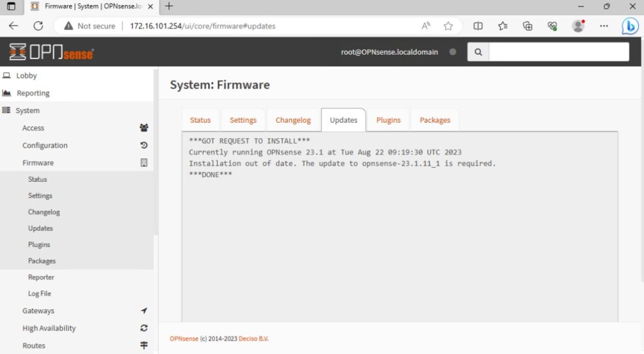Open the Favorites list icon
Image resolution: width=644 pixels, height=354 pixels.
coord(502,26)
